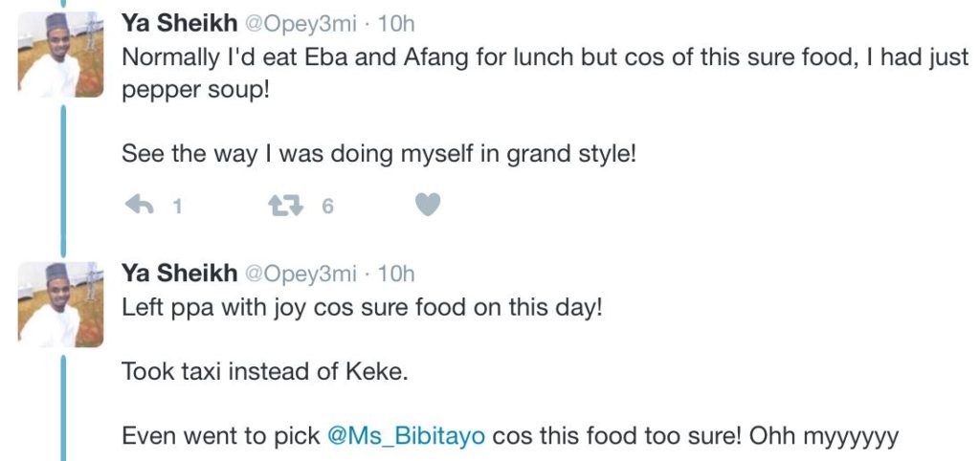Like the first tweet with the heart icon
The image size is (980, 461).
(x=428, y=205)
